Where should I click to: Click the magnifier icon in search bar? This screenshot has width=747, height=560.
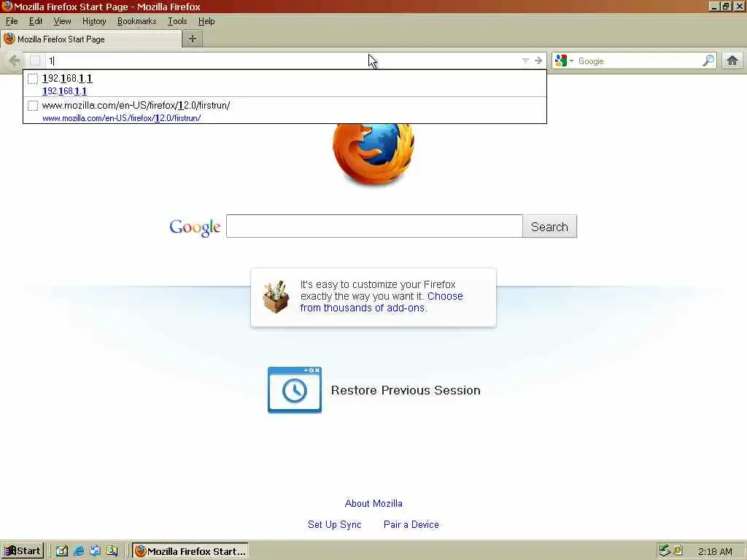coord(708,61)
